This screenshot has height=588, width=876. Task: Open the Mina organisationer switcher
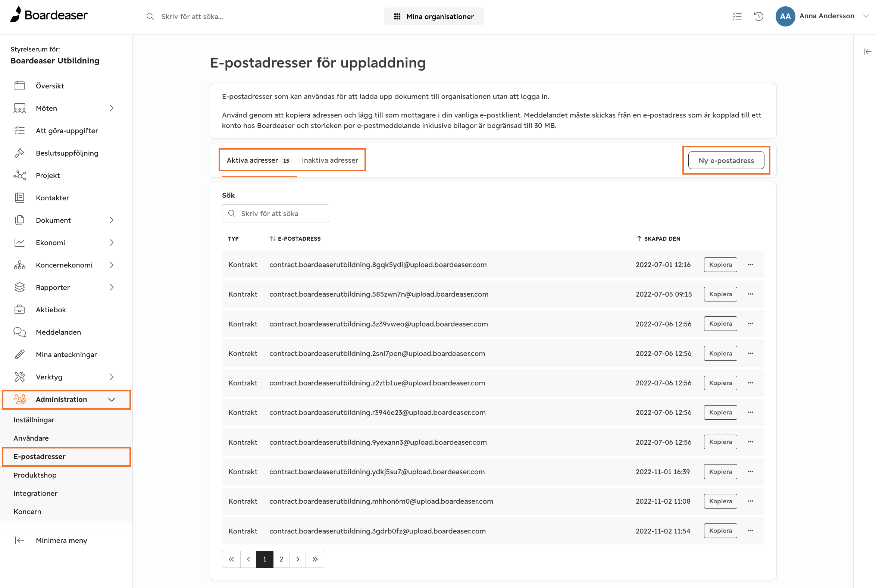(434, 16)
